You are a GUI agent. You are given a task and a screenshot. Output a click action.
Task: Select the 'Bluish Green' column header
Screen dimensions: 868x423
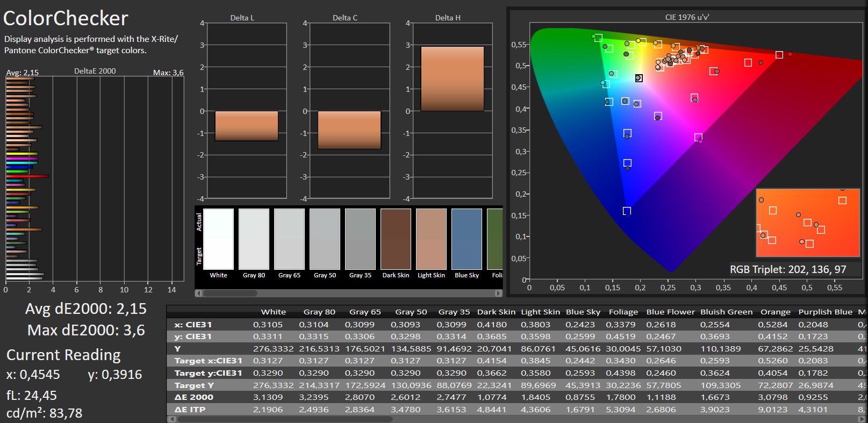[727, 312]
